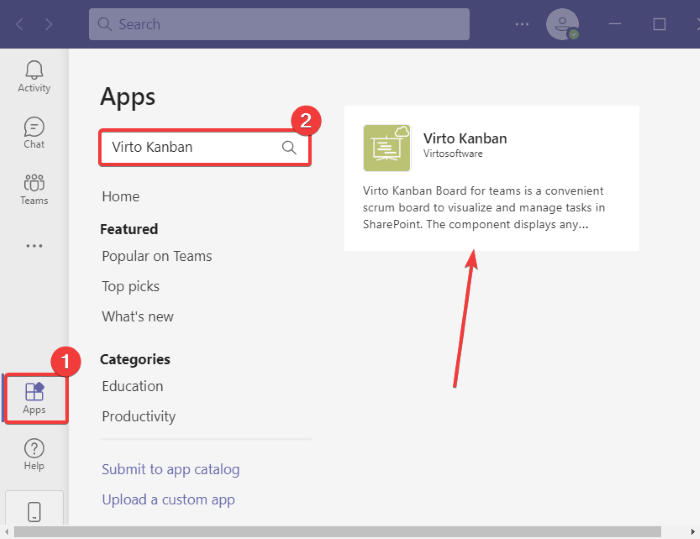The width and height of the screenshot is (700, 539).
Task: Click Upload a custom app link
Action: (168, 500)
